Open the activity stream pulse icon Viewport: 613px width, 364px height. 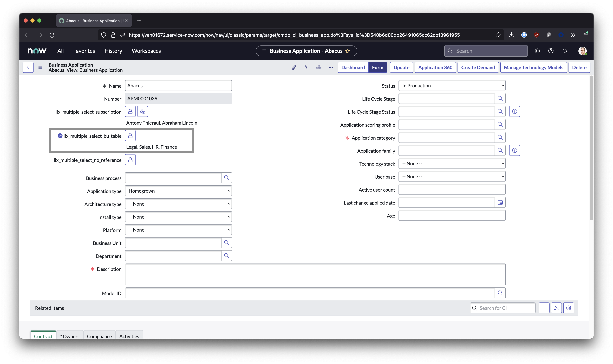pyautogui.click(x=306, y=68)
